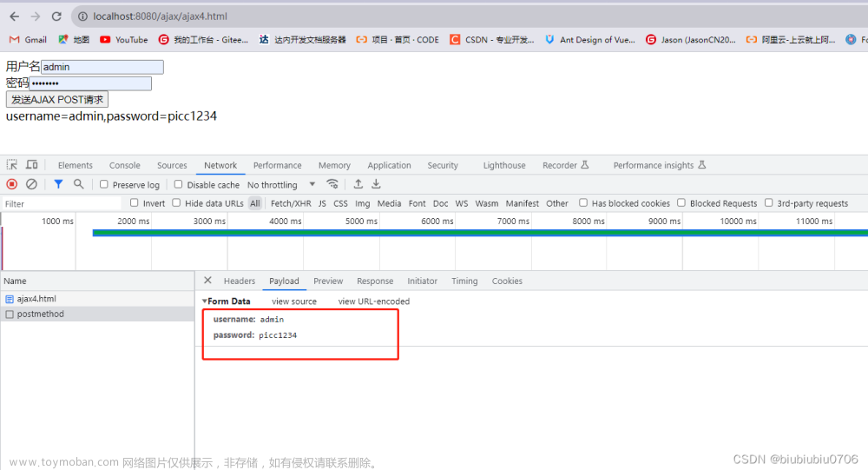Open the request Response tab
Screen dimensions: 868x470
(x=375, y=281)
